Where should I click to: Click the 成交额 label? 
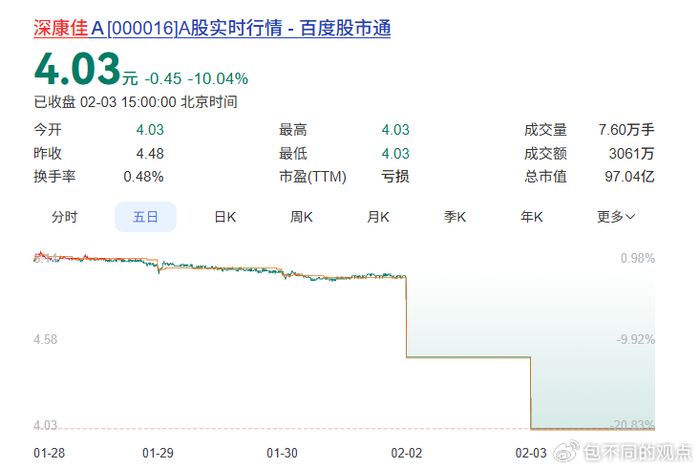coord(546,154)
